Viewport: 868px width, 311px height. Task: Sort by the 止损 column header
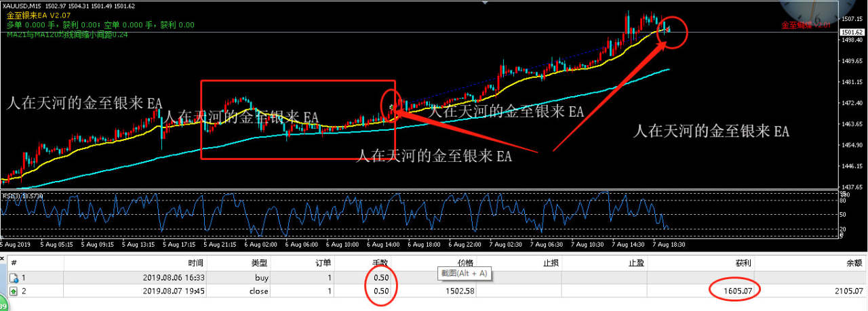point(550,263)
